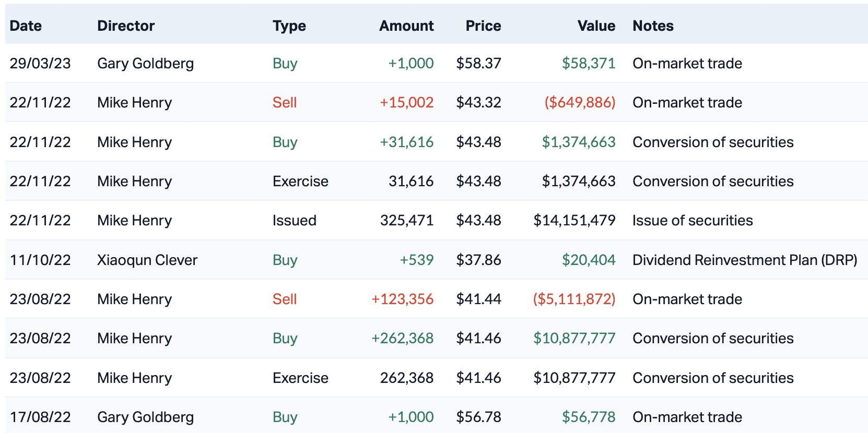Click the +123,356 sell amount
Screen dimensions: 868x433
(402, 299)
